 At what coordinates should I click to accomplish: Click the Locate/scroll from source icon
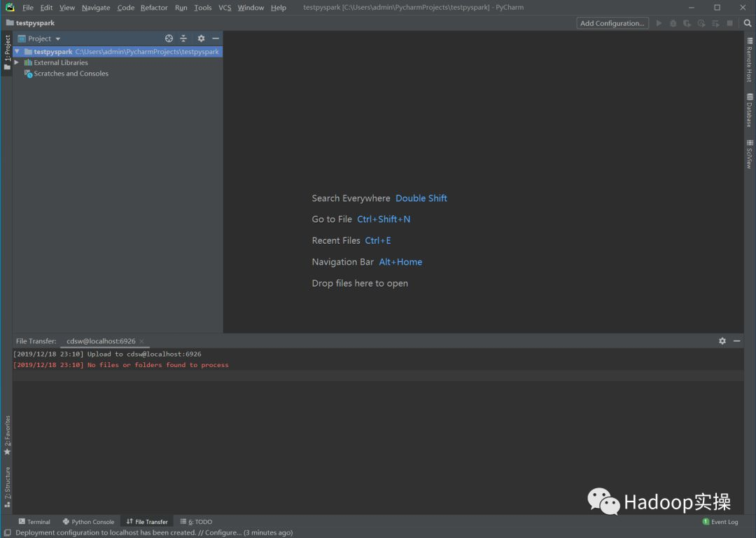click(169, 39)
